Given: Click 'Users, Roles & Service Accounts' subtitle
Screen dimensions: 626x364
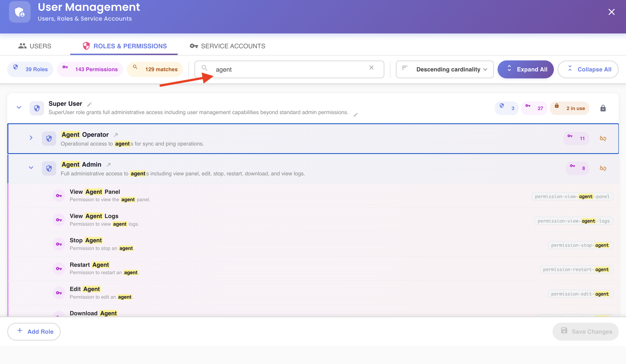Looking at the screenshot, I should [85, 19].
